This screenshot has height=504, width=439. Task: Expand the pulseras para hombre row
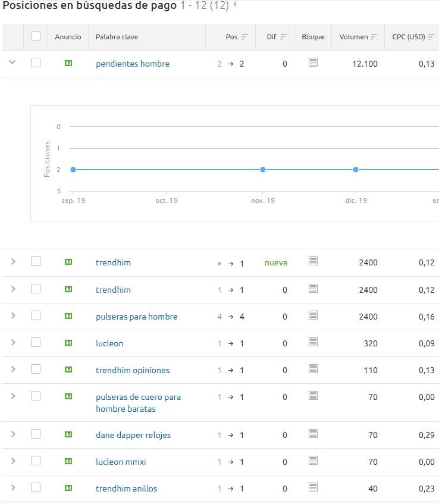pos(13,315)
